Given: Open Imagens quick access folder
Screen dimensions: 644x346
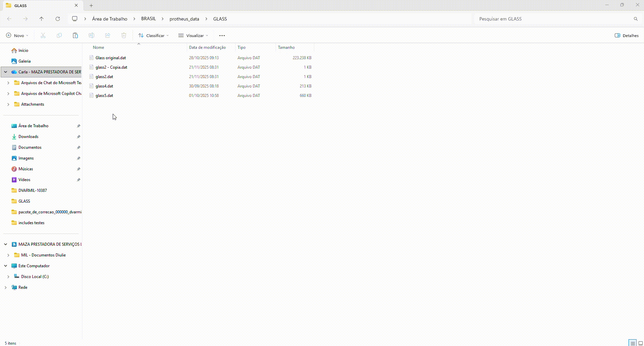Looking at the screenshot, I should click(26, 158).
